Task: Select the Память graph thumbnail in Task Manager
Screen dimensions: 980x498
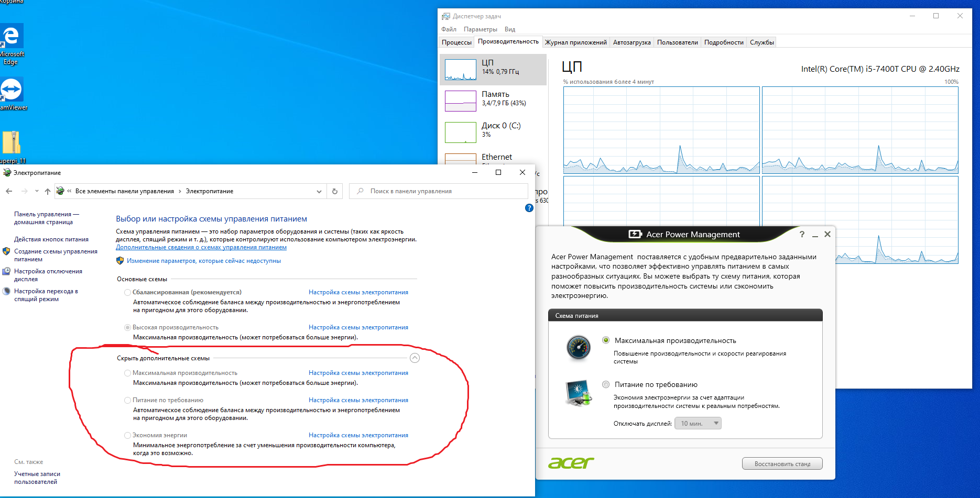Action: click(x=461, y=101)
